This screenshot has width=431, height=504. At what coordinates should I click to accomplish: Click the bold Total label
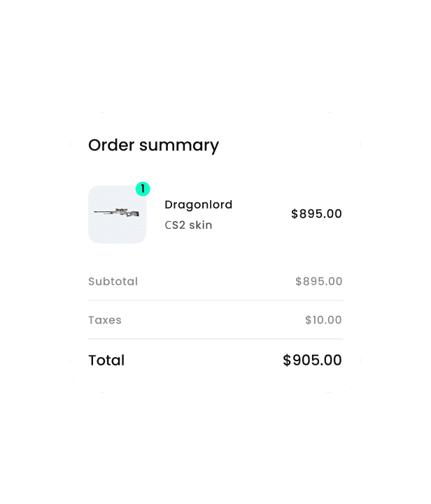[x=106, y=360]
